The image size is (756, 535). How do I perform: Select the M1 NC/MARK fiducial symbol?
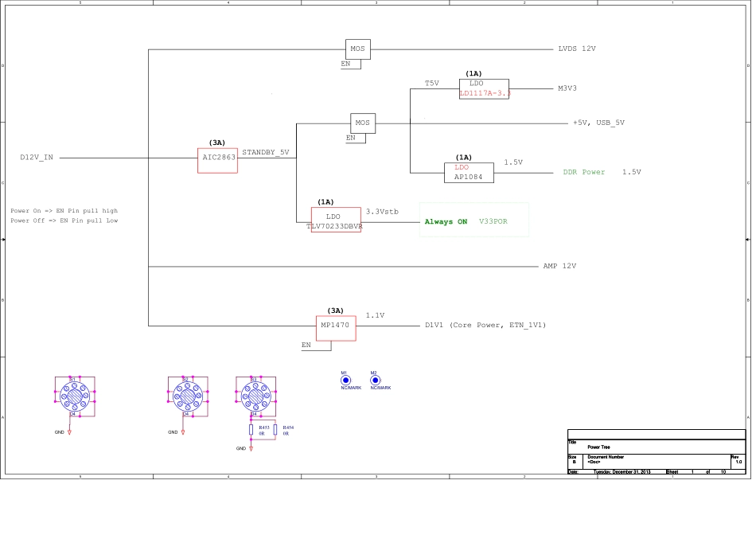[x=345, y=381]
